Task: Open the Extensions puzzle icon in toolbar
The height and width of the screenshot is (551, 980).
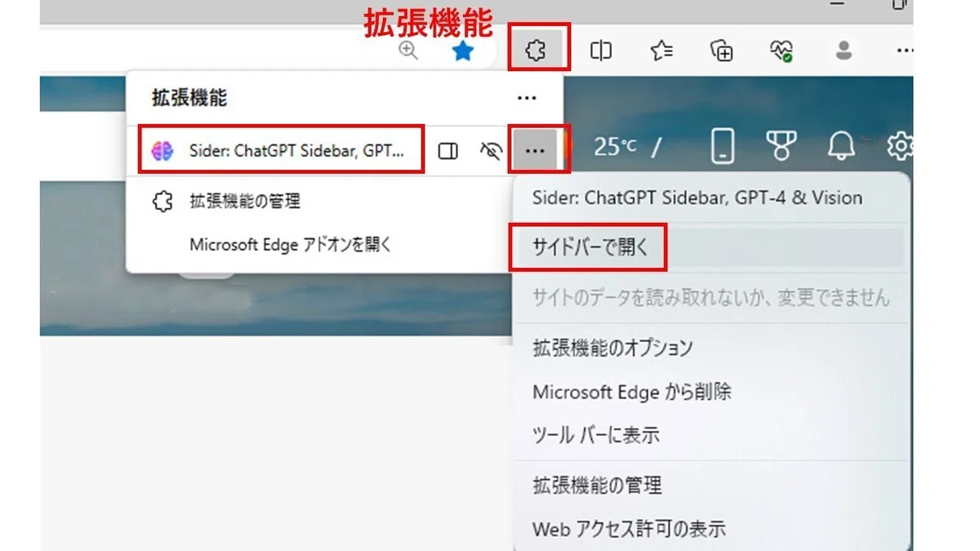Action: click(x=536, y=51)
